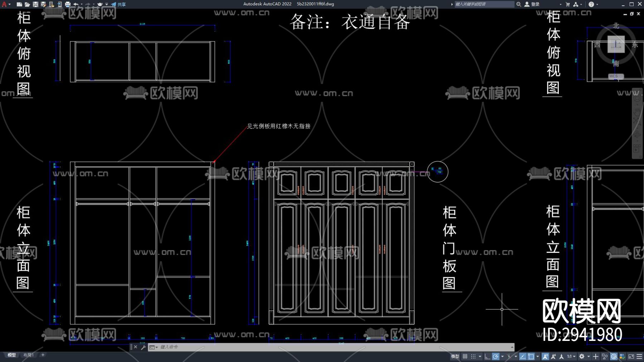
Task: Click the 共享 (Share) button
Action: [x=122, y=4]
